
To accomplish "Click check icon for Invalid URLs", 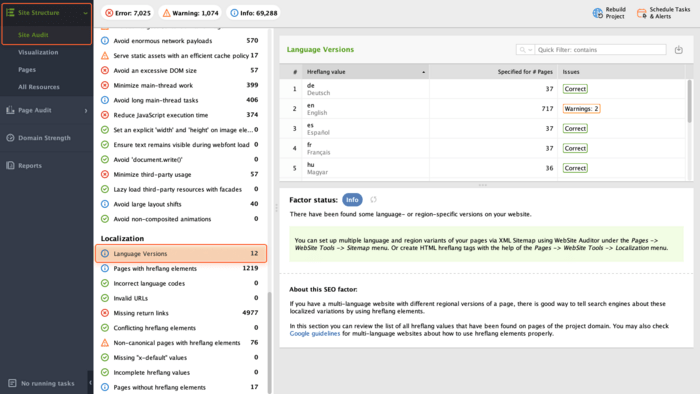I will coord(104,298).
